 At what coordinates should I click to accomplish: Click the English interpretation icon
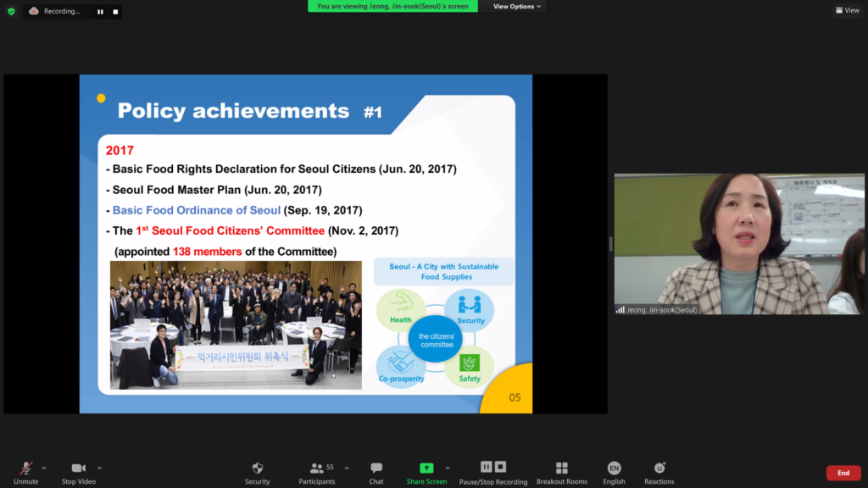tap(614, 469)
